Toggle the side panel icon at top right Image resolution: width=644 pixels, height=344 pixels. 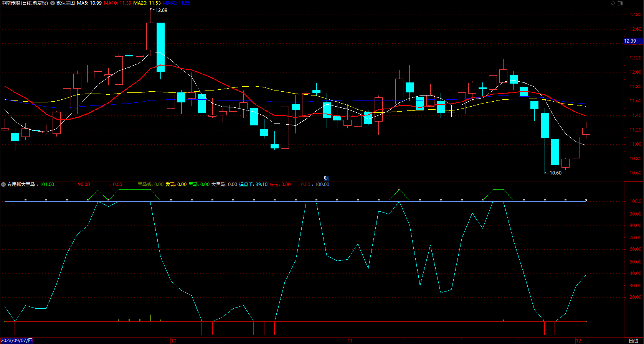click(x=620, y=3)
